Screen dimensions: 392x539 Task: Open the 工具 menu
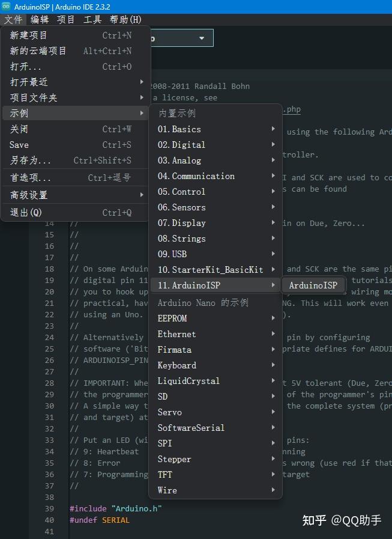click(92, 20)
